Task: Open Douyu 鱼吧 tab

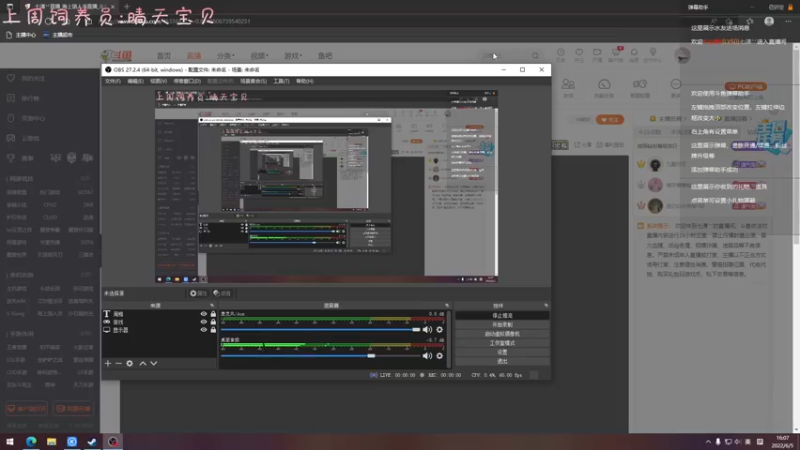Action: [x=325, y=56]
